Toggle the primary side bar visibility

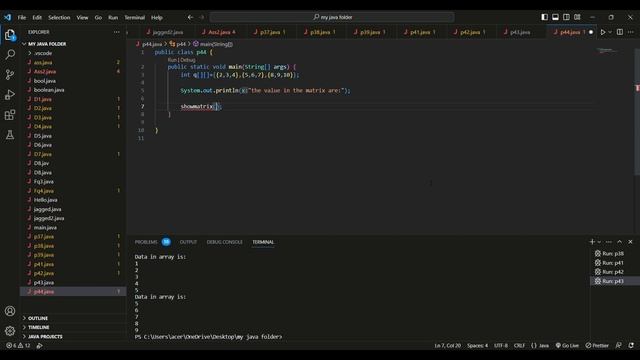click(x=544, y=17)
